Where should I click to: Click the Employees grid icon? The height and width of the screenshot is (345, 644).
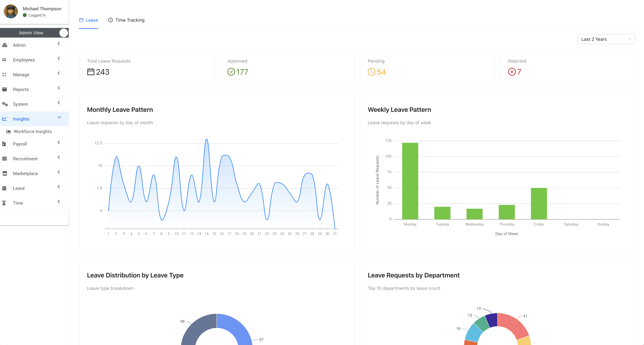coord(4,60)
